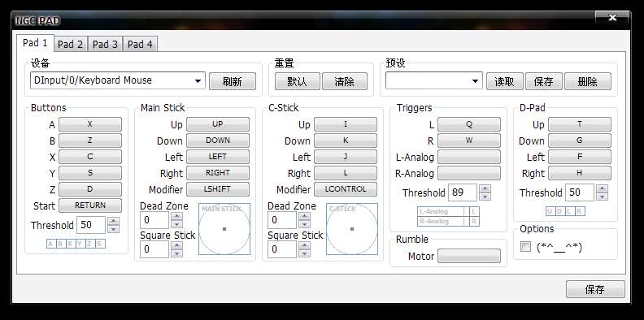Click Triggers R binding W
The height and width of the screenshot is (320, 644).
(x=469, y=141)
